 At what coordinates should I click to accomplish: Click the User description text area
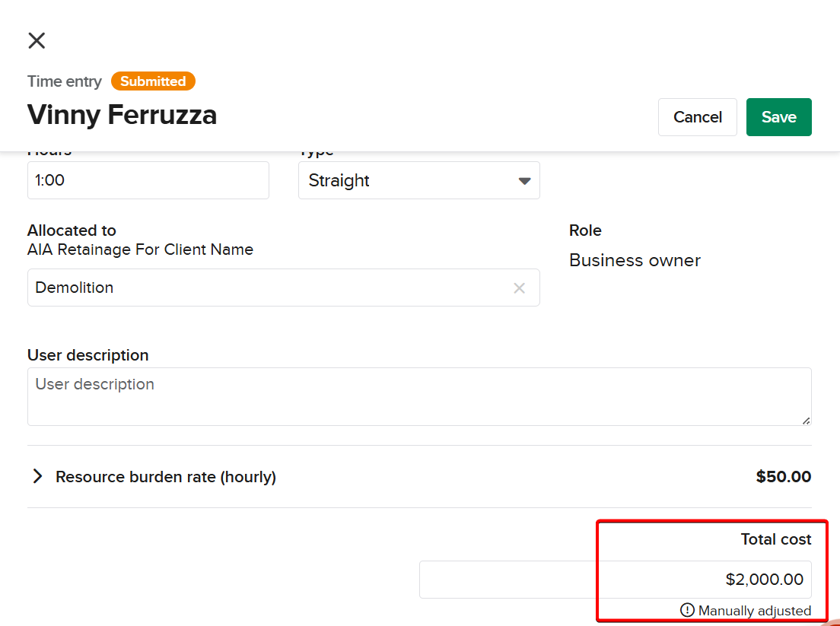click(418, 396)
